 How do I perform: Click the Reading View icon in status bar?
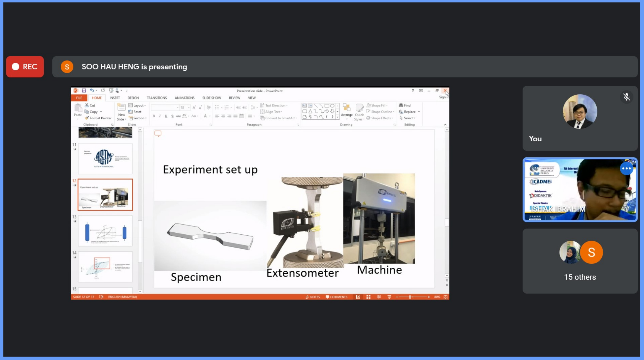coord(379,297)
